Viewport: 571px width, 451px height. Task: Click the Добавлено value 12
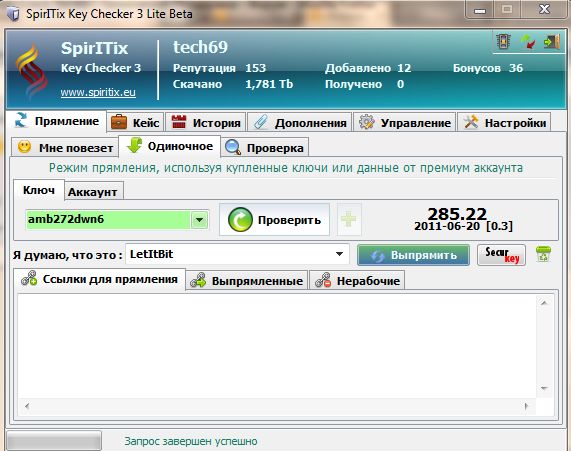tap(404, 68)
